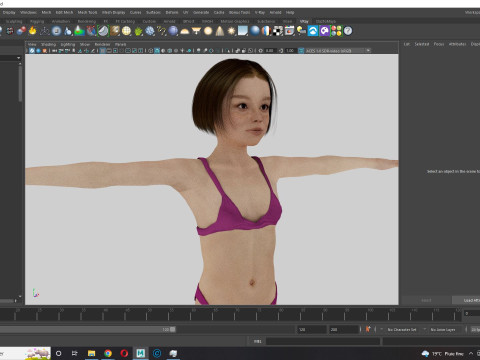Click the blue sphere material shelf icon

click(255, 31)
